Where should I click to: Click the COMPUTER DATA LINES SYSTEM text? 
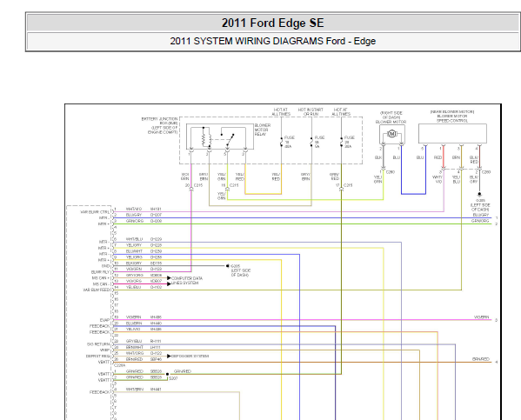coord(187,281)
